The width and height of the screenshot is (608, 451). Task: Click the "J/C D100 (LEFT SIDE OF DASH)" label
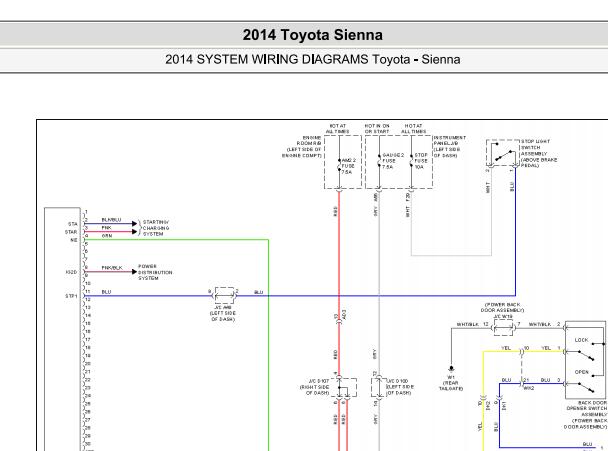coord(400,387)
